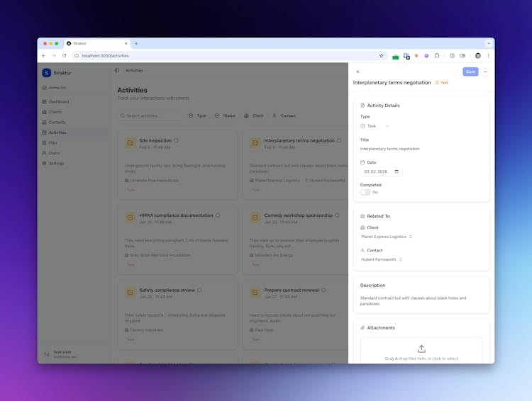Open Files in the sidebar
Image resolution: width=532 pixels, height=401 pixels.
[53, 143]
